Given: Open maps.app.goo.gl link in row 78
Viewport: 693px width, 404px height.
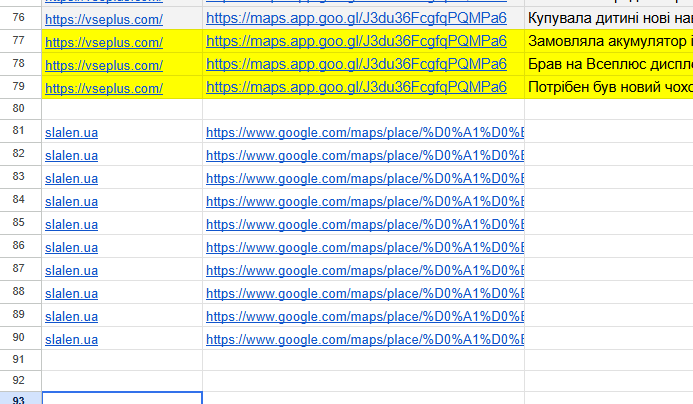Looking at the screenshot, I should coord(356,65).
